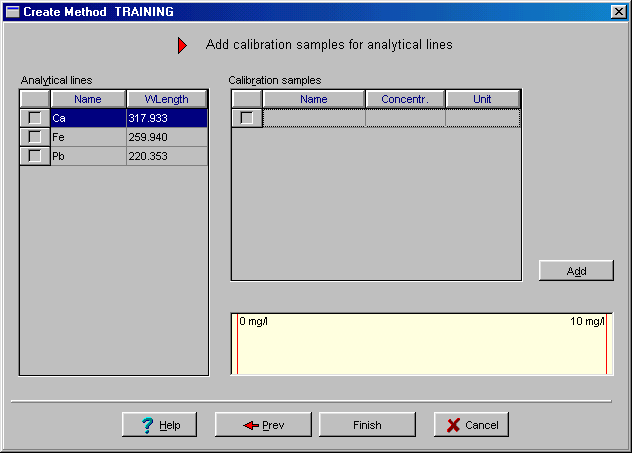This screenshot has width=632, height=453.
Task: Select the Pb name cell
Action: click(89, 156)
